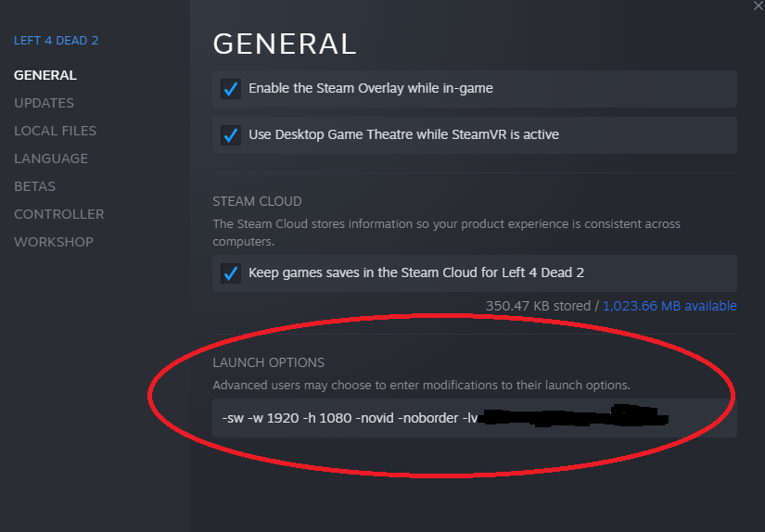Screen dimensions: 765x532
Task: Click the 1,023.66 MB available link
Action: [669, 306]
